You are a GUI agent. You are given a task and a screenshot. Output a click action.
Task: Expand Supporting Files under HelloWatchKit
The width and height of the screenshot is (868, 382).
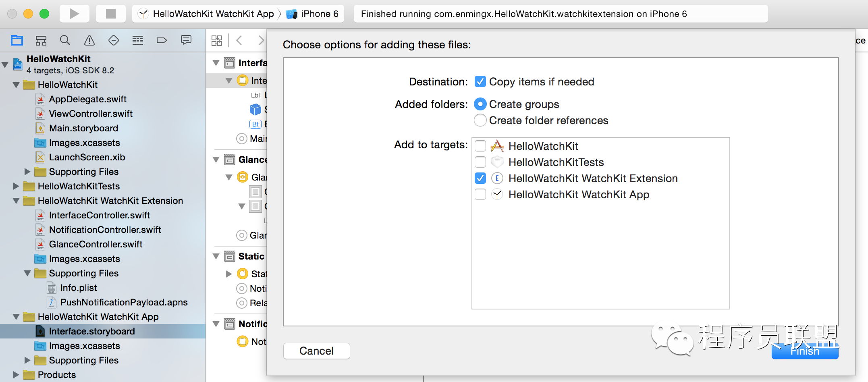point(27,172)
